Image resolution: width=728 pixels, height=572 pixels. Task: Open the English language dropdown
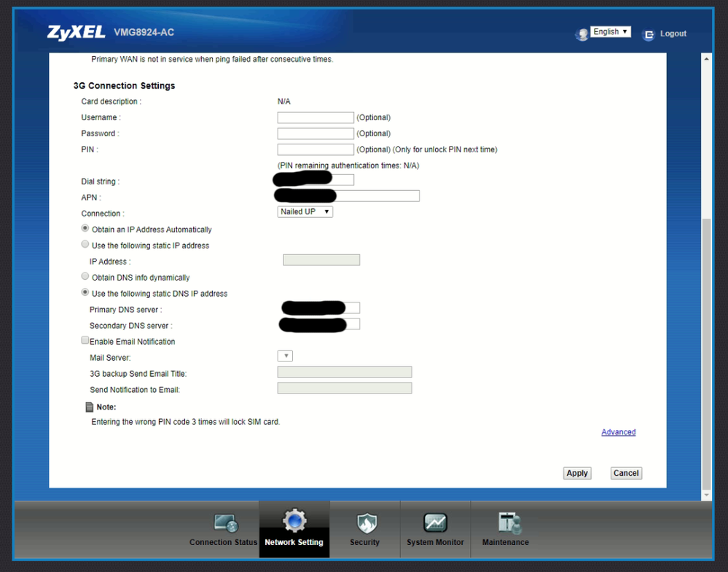click(611, 32)
